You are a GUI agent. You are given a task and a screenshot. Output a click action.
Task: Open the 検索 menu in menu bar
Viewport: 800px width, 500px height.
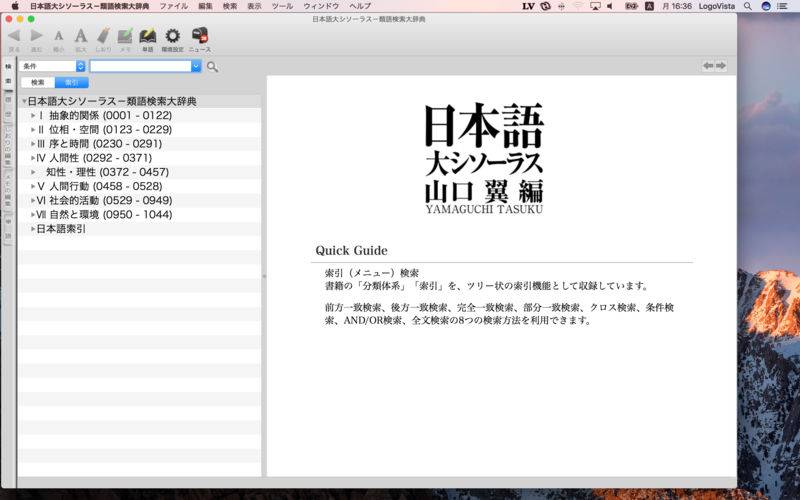230,6
